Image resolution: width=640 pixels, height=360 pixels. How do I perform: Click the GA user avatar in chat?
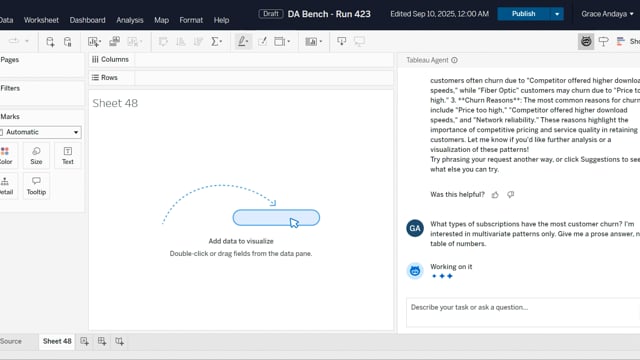[415, 228]
